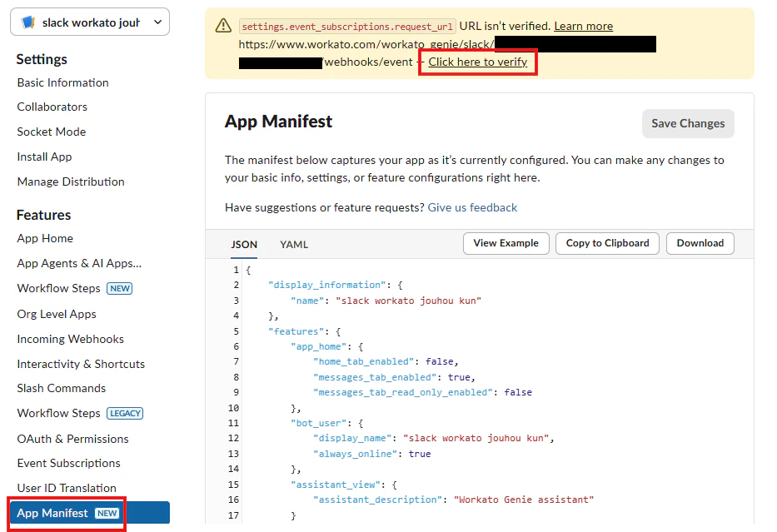Follow the Give us feedback link
The width and height of the screenshot is (777, 532).
click(x=472, y=207)
